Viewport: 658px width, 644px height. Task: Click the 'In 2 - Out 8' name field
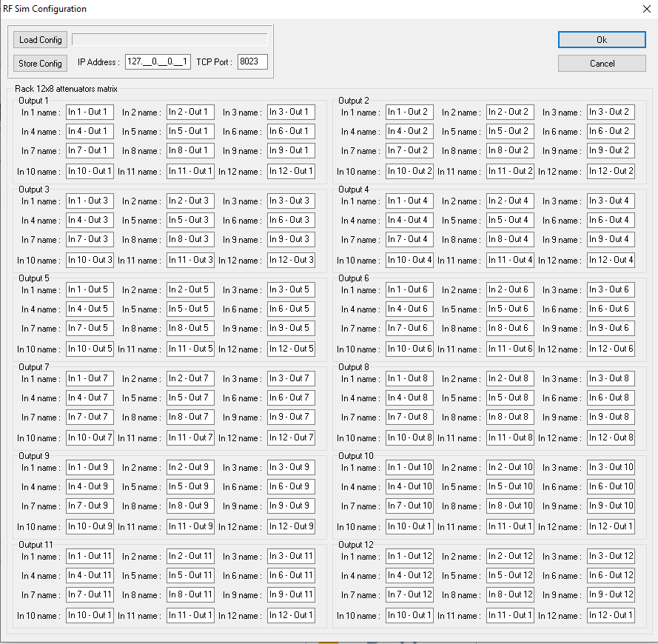point(510,379)
